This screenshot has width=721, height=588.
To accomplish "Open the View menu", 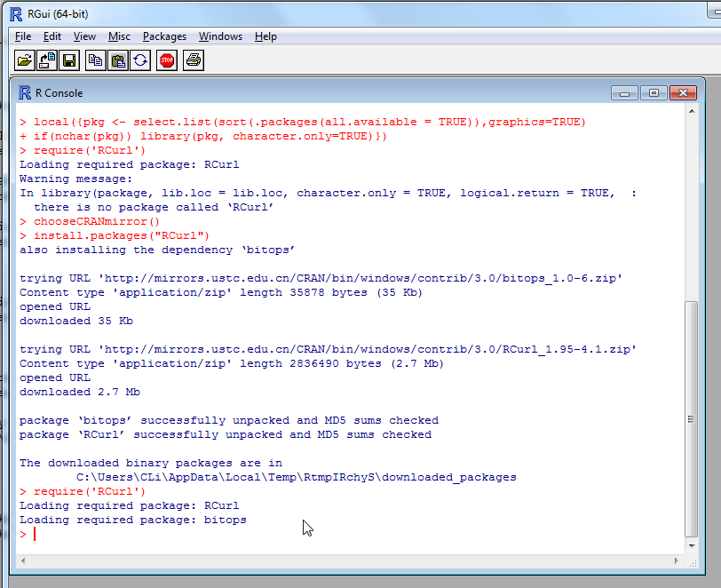I will point(84,36).
